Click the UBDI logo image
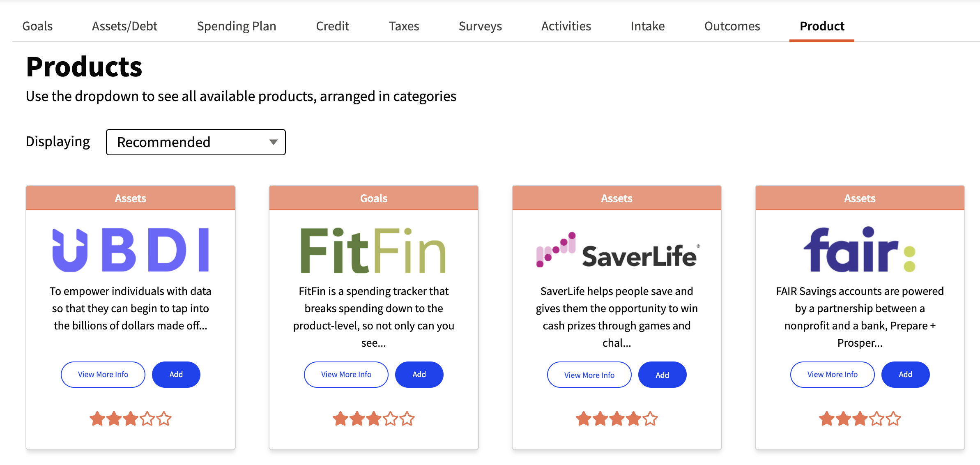The height and width of the screenshot is (465, 980). [x=131, y=250]
